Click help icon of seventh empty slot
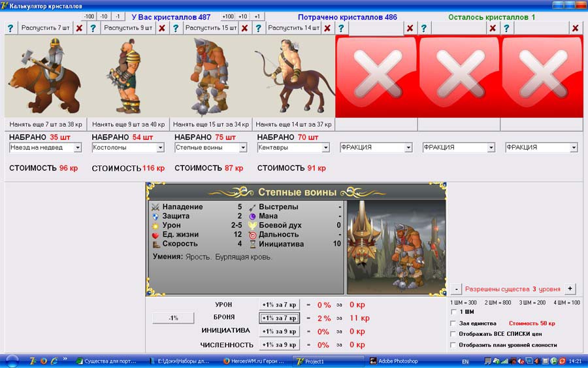This screenshot has height=368, width=588. point(506,28)
